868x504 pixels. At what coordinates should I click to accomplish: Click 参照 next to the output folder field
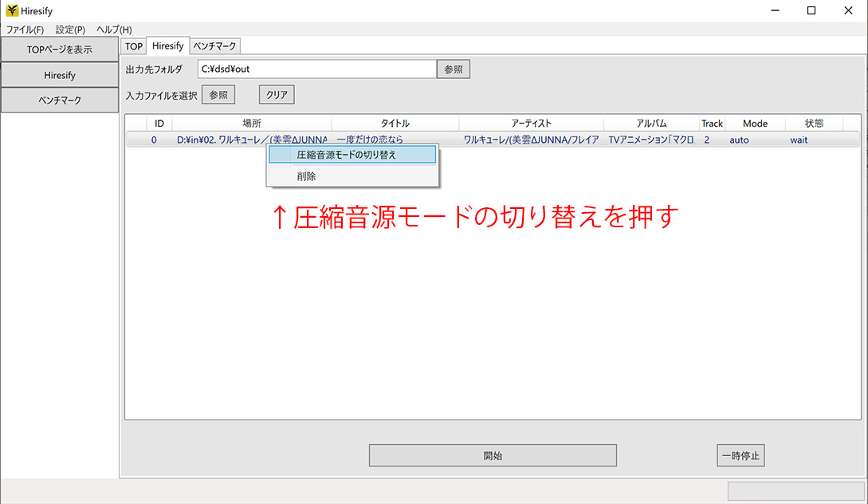pos(453,69)
